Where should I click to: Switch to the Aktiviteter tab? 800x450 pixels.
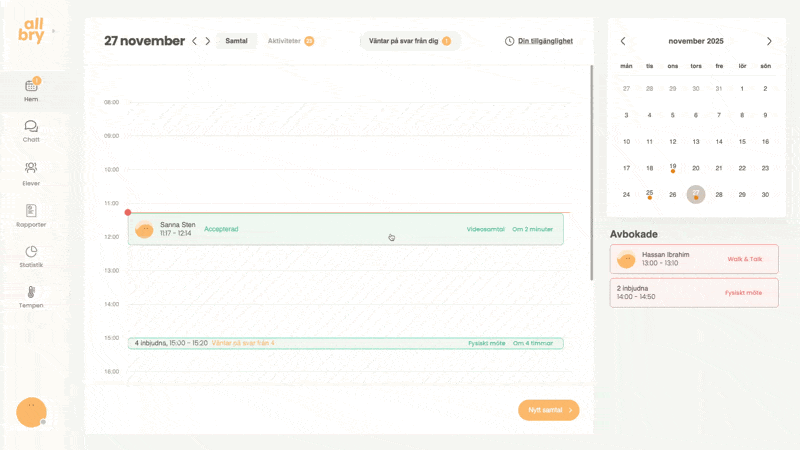(x=289, y=41)
